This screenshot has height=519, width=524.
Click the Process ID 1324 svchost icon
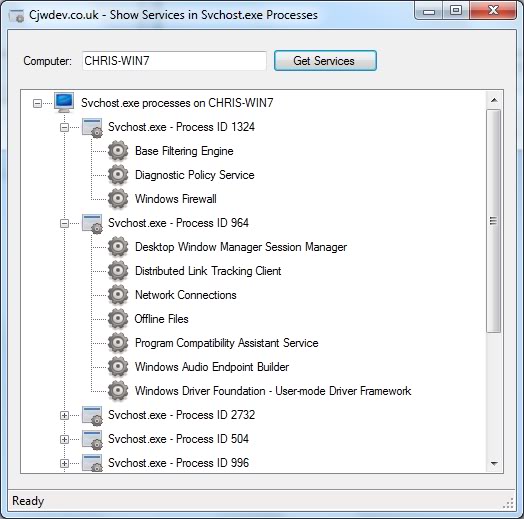92,127
